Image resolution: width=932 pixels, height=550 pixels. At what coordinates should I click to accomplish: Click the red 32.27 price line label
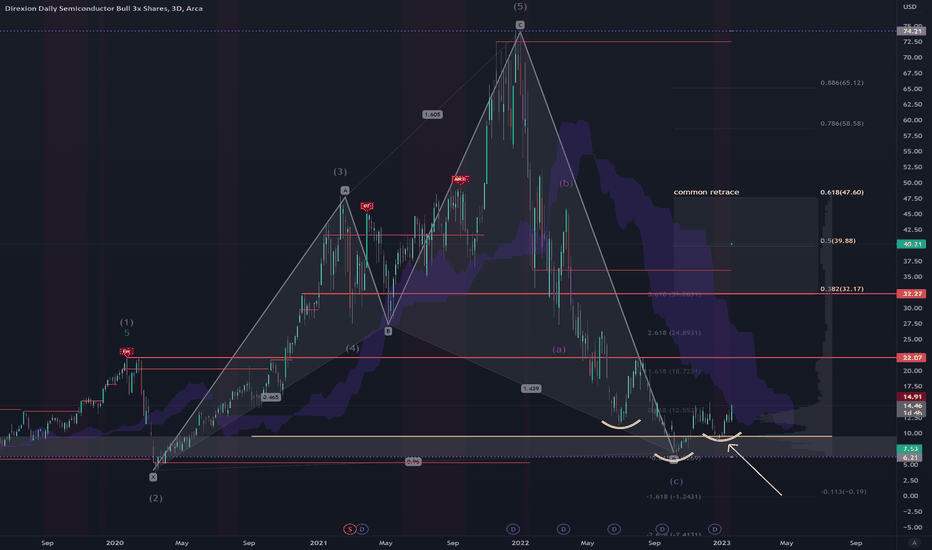pos(912,294)
